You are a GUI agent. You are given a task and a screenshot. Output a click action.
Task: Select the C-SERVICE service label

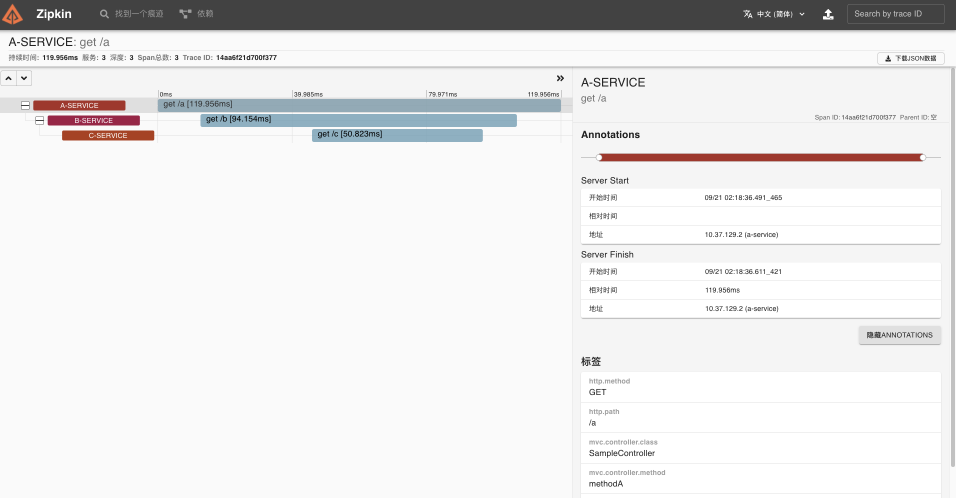pyautogui.click(x=108, y=135)
